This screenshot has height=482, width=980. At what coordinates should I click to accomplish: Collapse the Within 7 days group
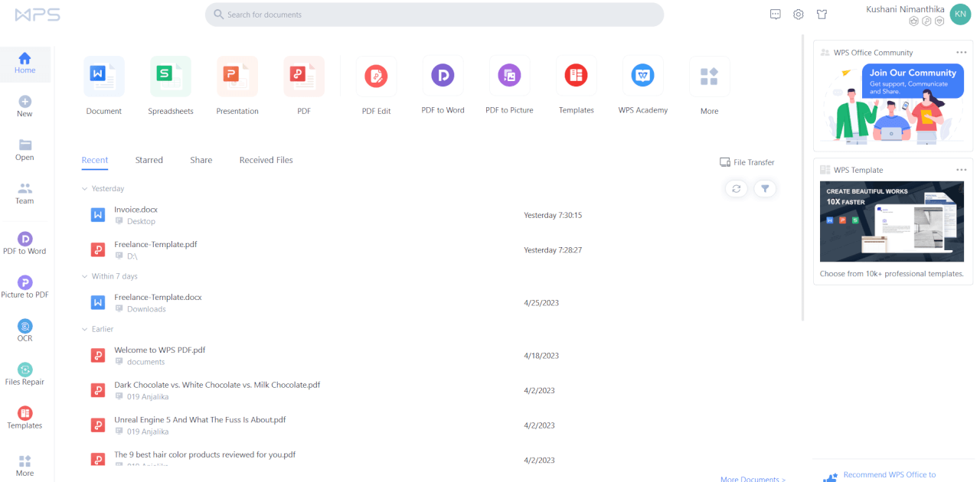84,276
